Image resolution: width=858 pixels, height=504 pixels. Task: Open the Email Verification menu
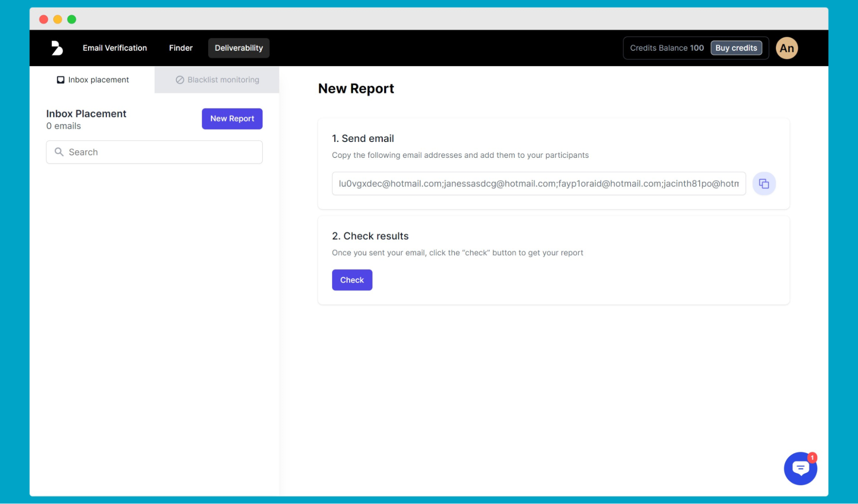point(114,48)
